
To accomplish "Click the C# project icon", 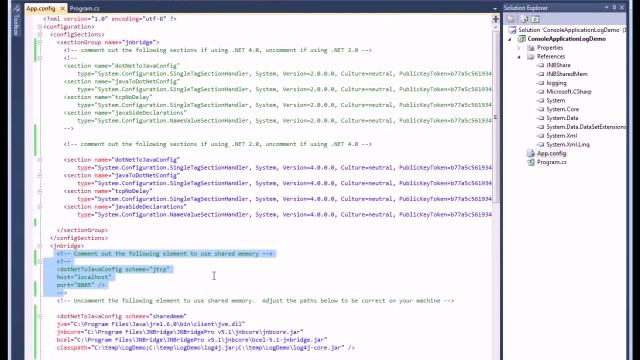I will 522,39.
